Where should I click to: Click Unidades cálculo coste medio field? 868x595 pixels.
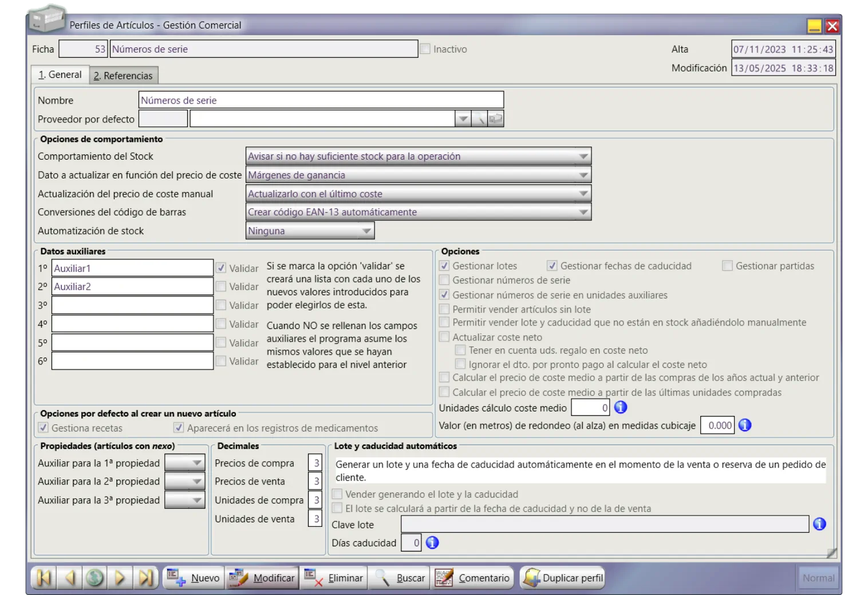click(590, 407)
